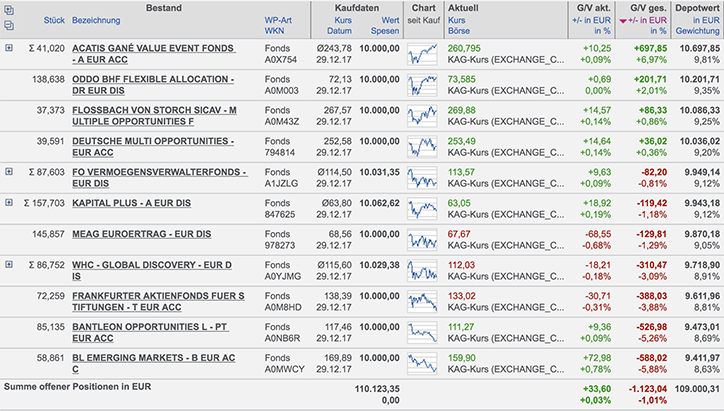Open MEAG EUROERTRAG - EUR DIS link
This screenshot has width=724, height=411.
(x=142, y=234)
